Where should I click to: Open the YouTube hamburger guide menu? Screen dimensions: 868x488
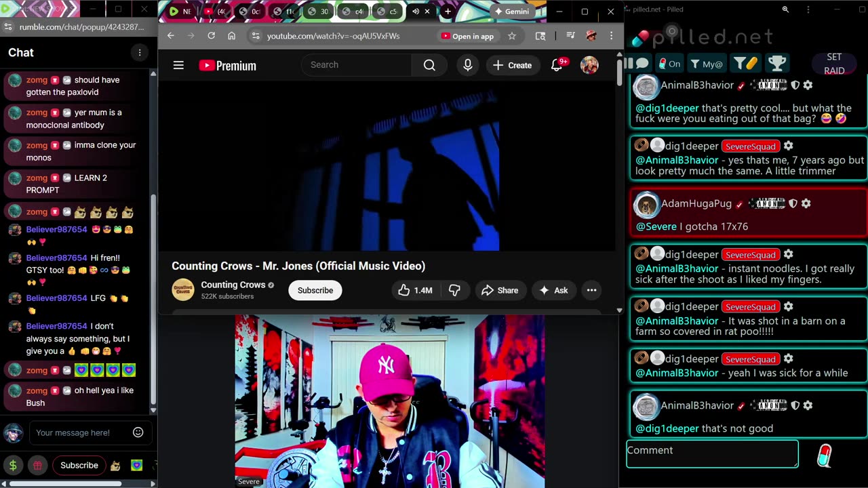(178, 65)
